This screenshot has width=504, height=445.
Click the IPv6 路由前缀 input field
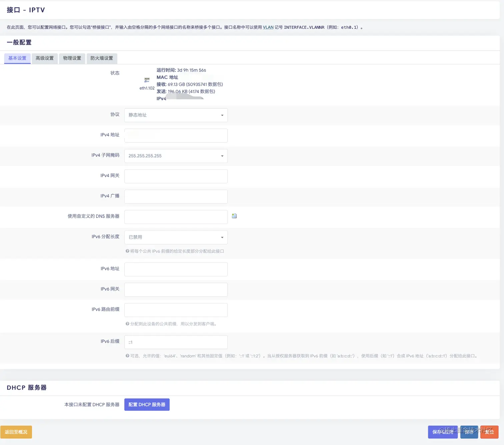point(176,310)
